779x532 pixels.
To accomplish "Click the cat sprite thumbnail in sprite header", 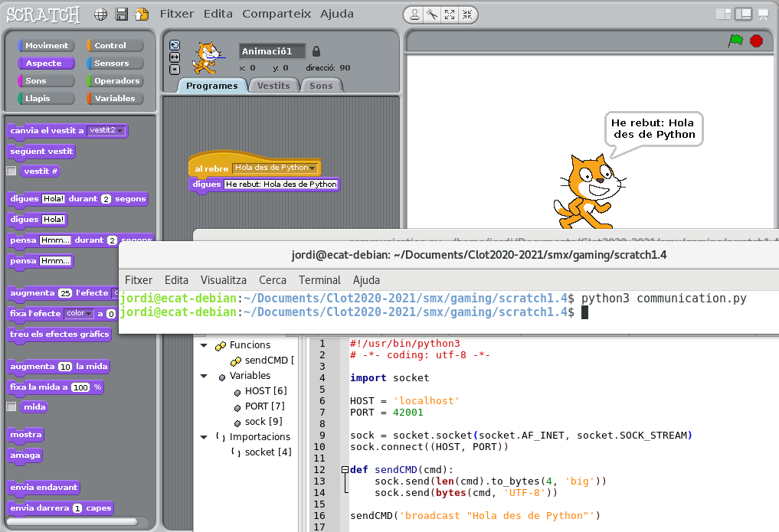I will click(x=207, y=57).
